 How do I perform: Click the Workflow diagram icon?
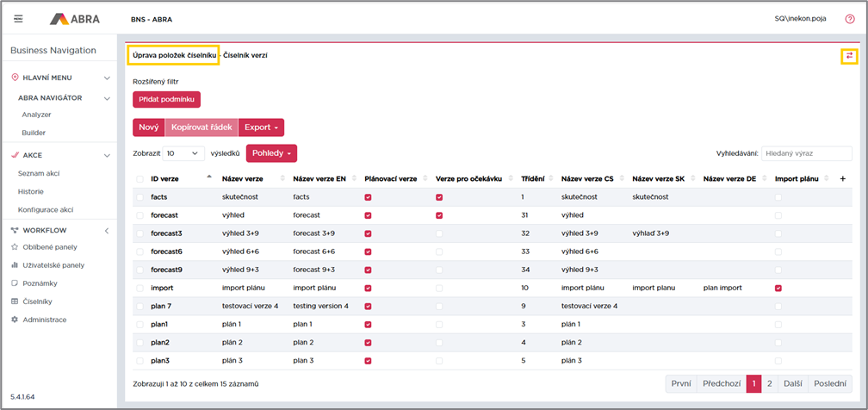pyautogui.click(x=15, y=230)
